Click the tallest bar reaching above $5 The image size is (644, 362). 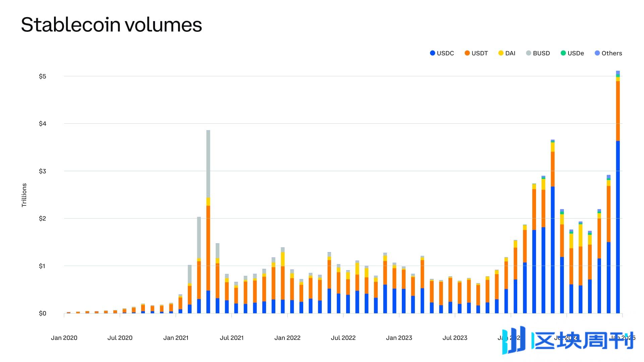coord(618,192)
